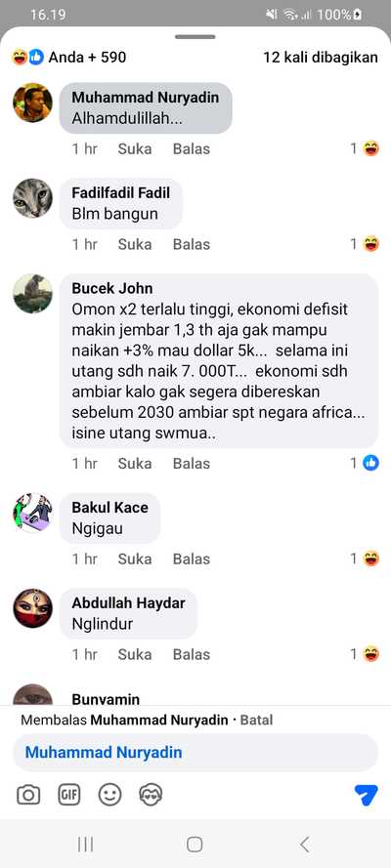Tap Android back navigation button
391x868 pixels.
click(x=304, y=845)
